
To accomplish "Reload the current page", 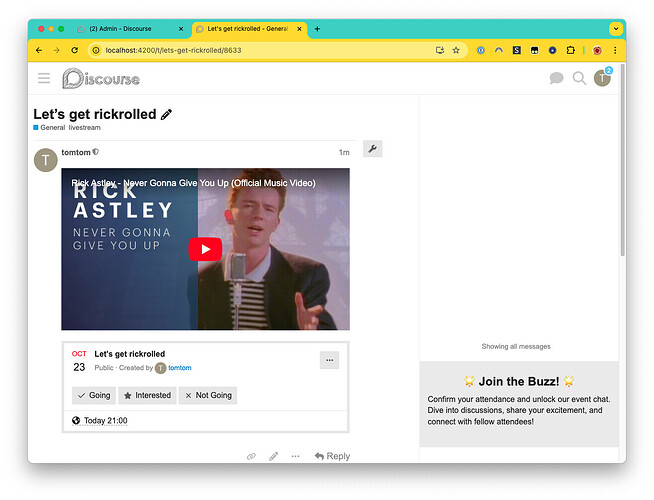I will pos(74,50).
